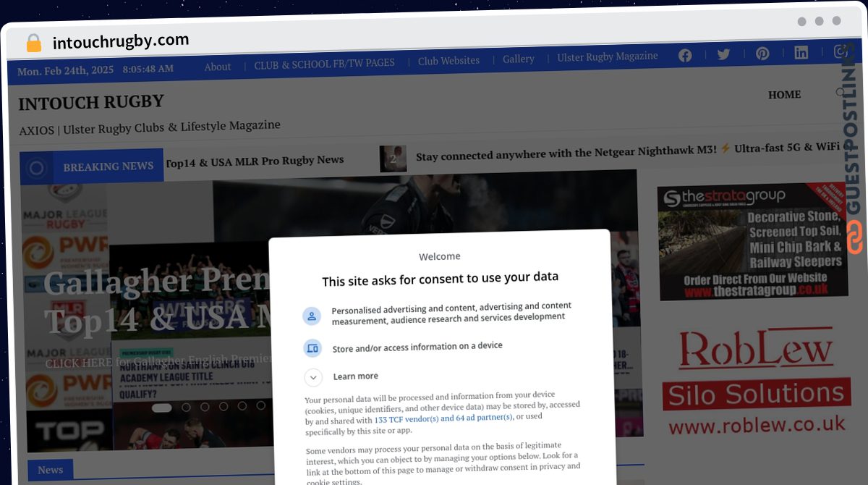
Task: Open The Strata Group advertisement
Action: pos(752,242)
